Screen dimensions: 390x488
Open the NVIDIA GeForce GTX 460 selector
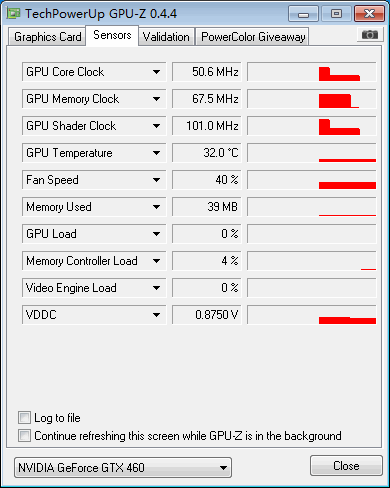coord(123,467)
